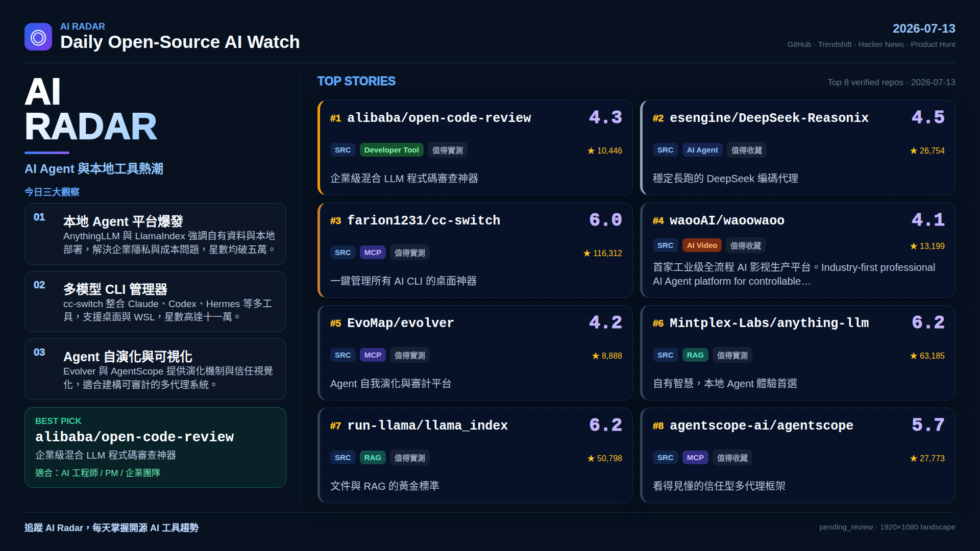Click the 116,312 star count

603,253
